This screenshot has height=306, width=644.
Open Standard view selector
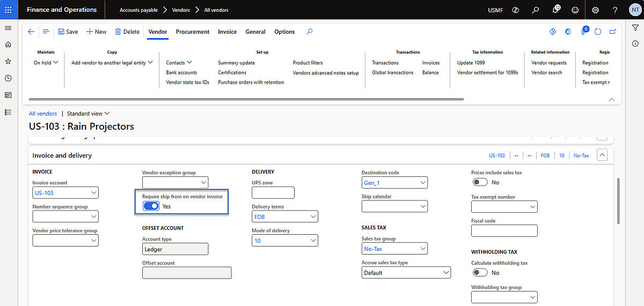[88, 114]
